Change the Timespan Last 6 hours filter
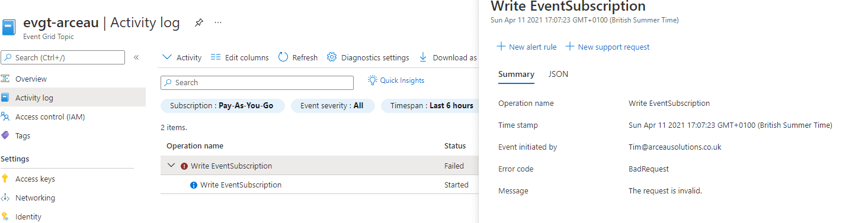 (x=431, y=106)
